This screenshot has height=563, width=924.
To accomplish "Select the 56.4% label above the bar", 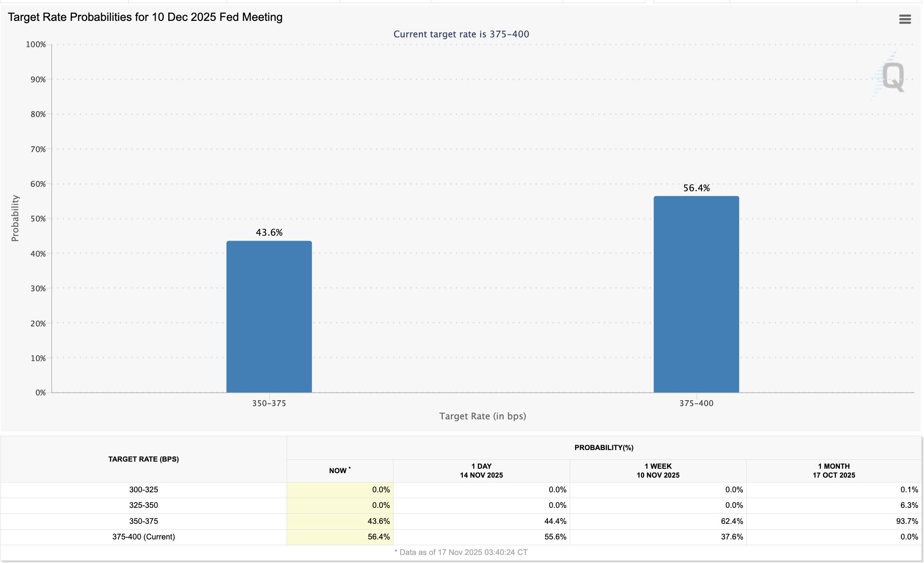I will (696, 188).
